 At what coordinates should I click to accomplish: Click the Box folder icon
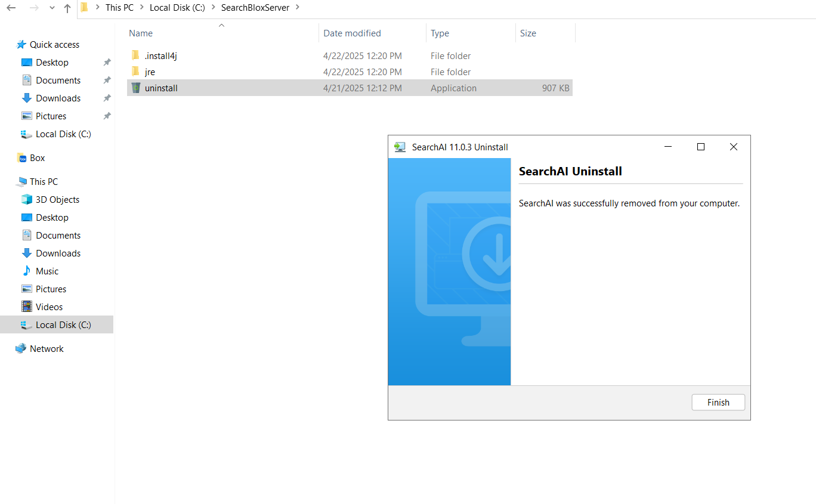(22, 158)
